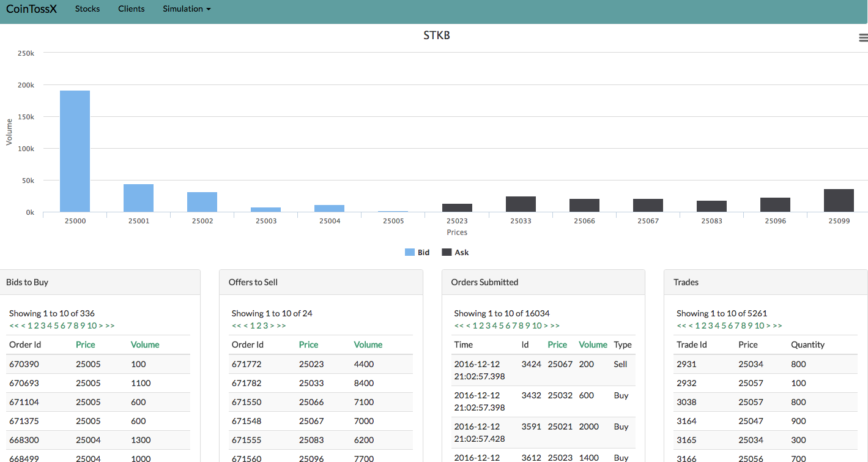
Task: Toggle the Bid series in chart legend
Action: [x=417, y=252]
